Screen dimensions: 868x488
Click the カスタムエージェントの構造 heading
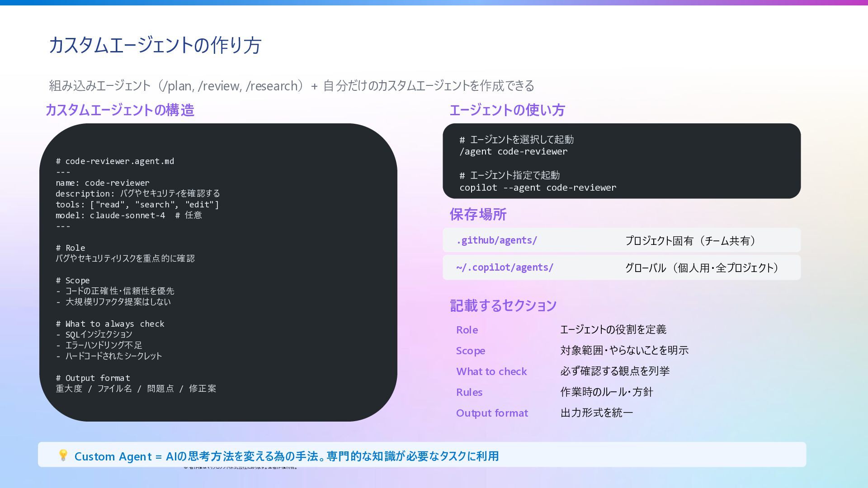(x=120, y=110)
